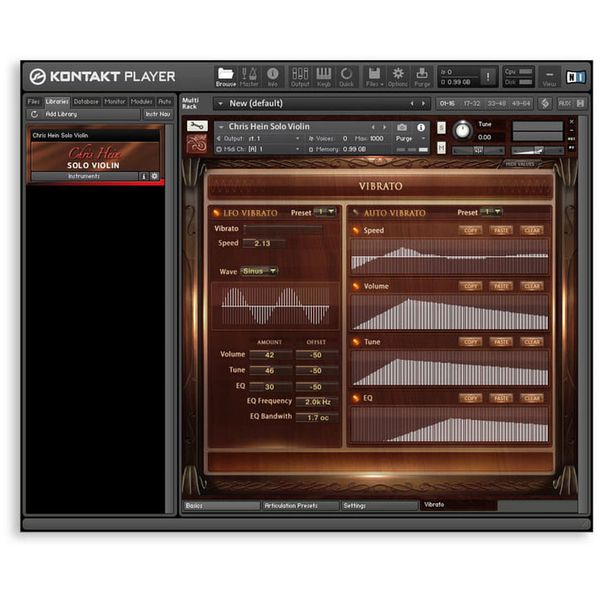Toggle the Auto-Vibrato Speed curve on/off

click(356, 231)
